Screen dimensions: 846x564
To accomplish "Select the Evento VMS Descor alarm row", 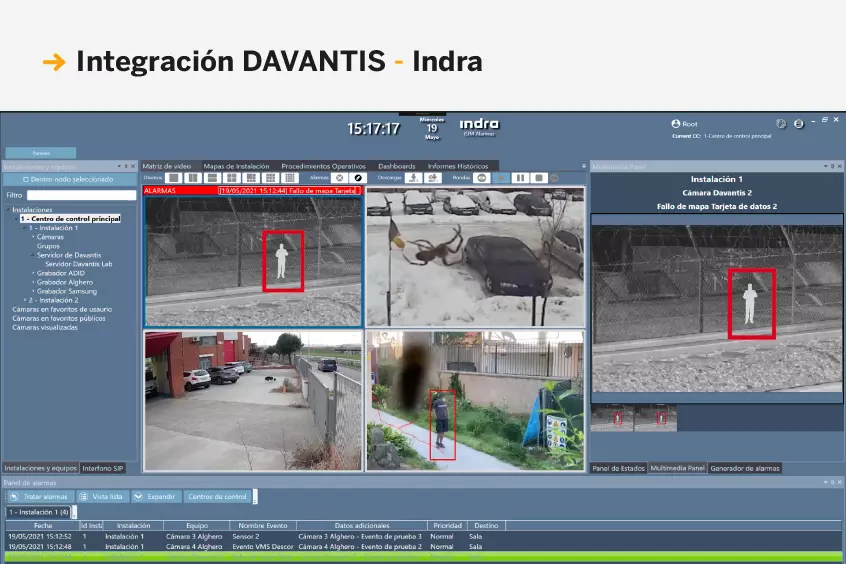I will pos(423,547).
